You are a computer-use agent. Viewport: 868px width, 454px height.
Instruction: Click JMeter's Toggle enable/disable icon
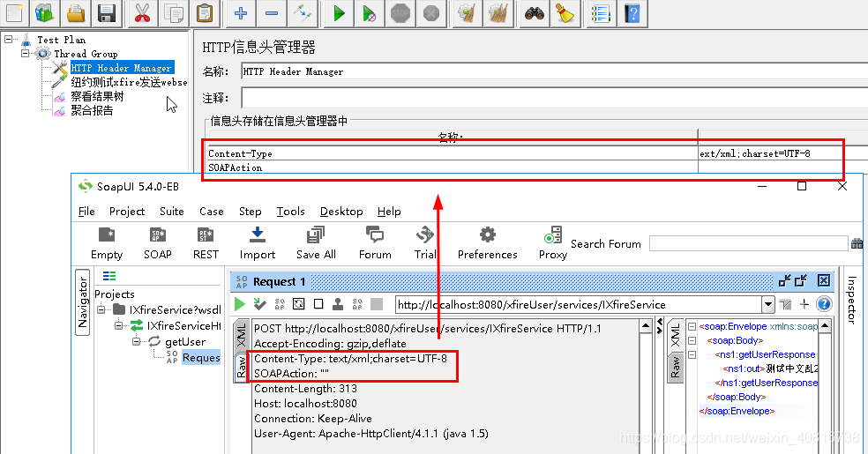303,12
